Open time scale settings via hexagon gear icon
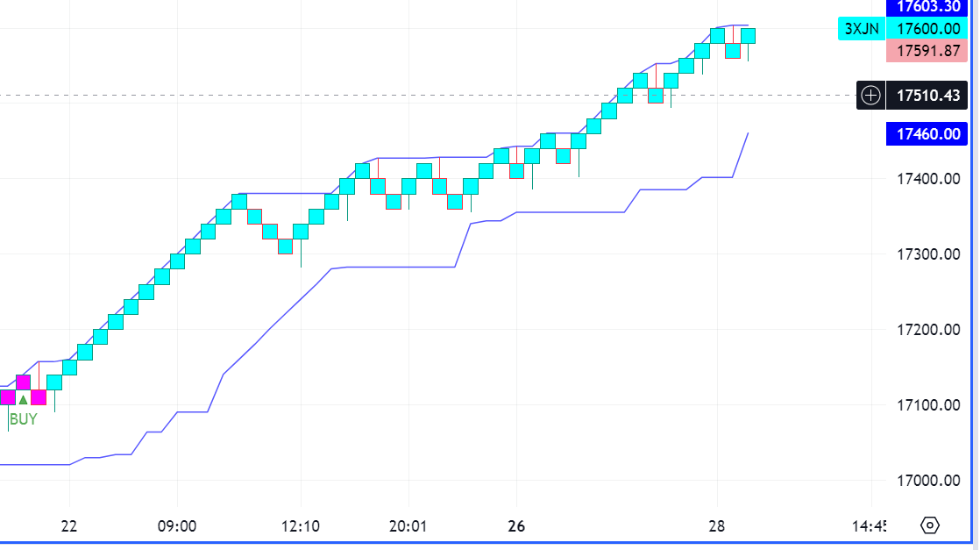This screenshot has height=550, width=980. 929,525
